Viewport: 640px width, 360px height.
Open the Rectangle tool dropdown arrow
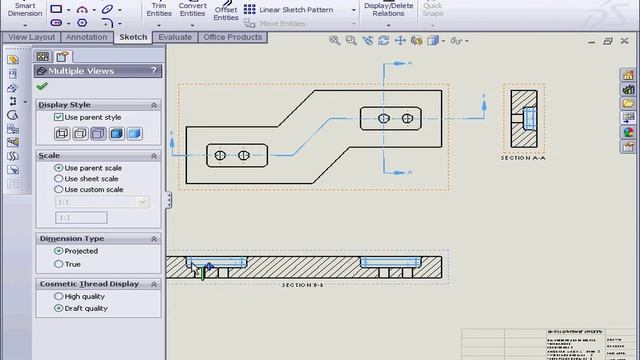[68, 9]
